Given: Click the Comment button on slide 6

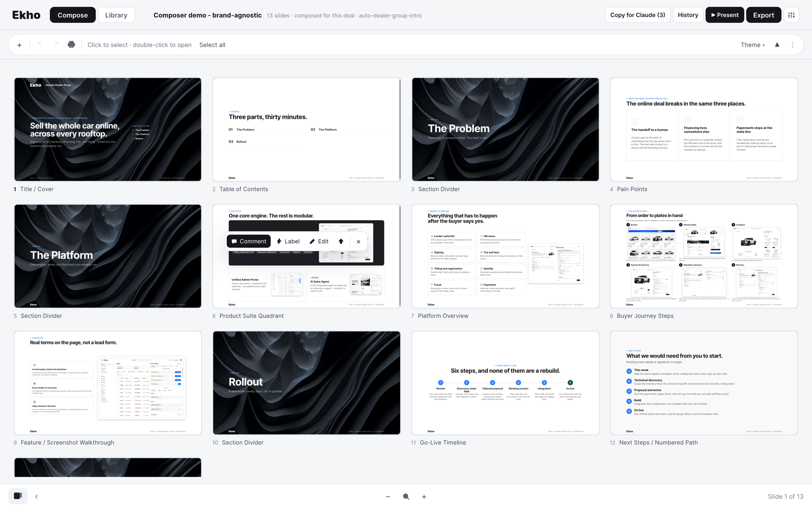Looking at the screenshot, I should (249, 241).
